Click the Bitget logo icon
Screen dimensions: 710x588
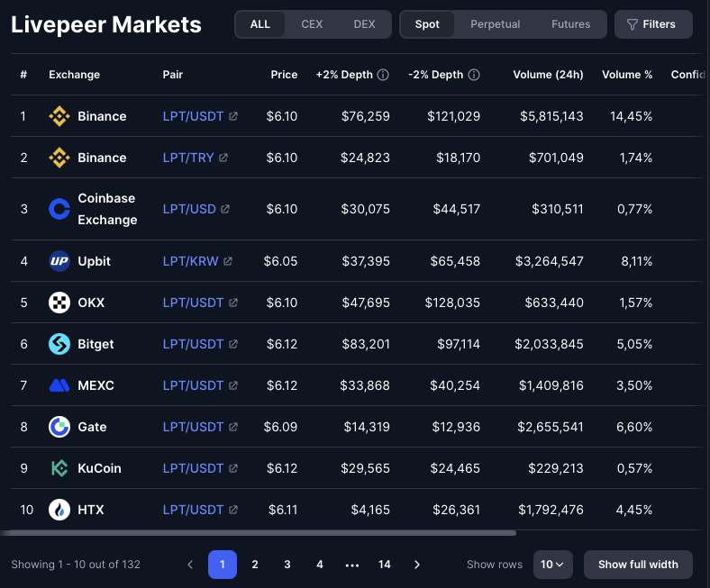coord(59,344)
